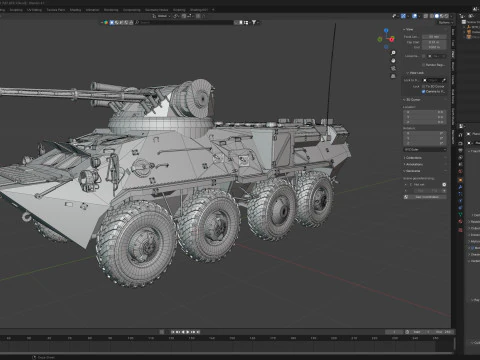Viewport: 480px width, 360px height.
Task: Click the blue Z axis gizmo ball
Action: pos(386,30)
